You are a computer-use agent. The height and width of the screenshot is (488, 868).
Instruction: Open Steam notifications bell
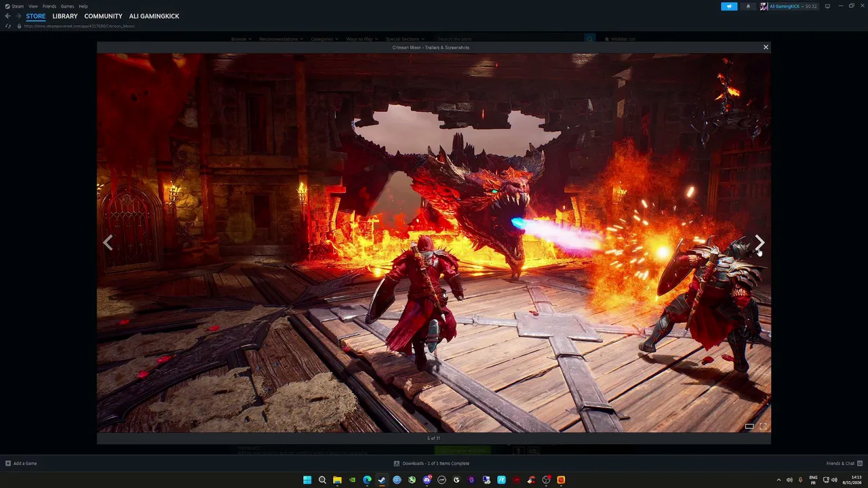pyautogui.click(x=748, y=6)
